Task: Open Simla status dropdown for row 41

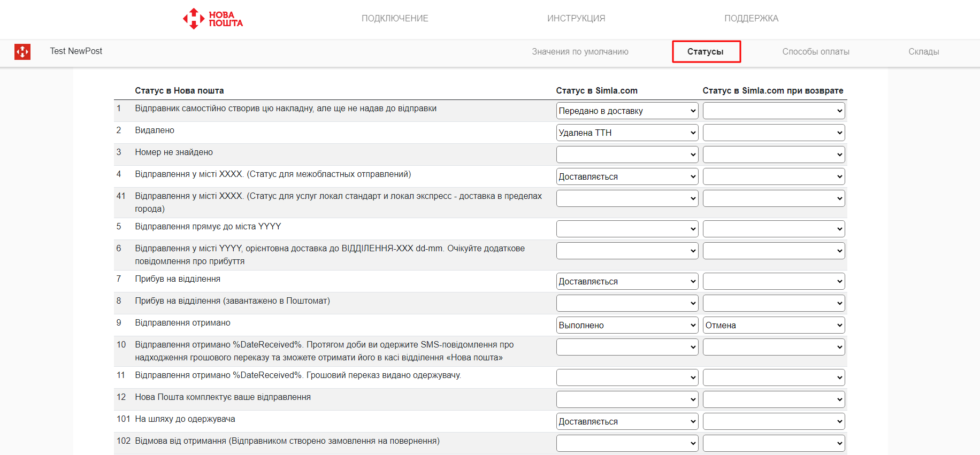Action: [627, 199]
